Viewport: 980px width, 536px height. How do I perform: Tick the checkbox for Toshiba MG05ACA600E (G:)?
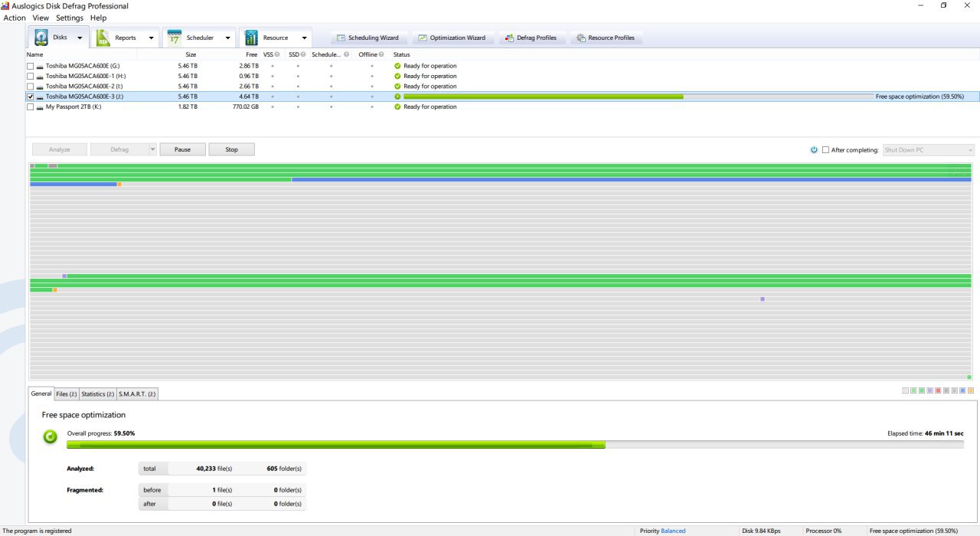pyautogui.click(x=30, y=66)
